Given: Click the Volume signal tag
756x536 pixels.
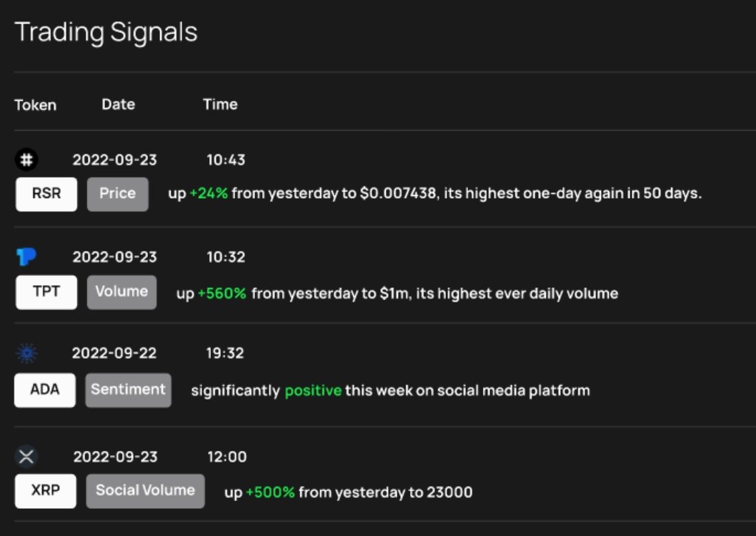Looking at the screenshot, I should 121,292.
